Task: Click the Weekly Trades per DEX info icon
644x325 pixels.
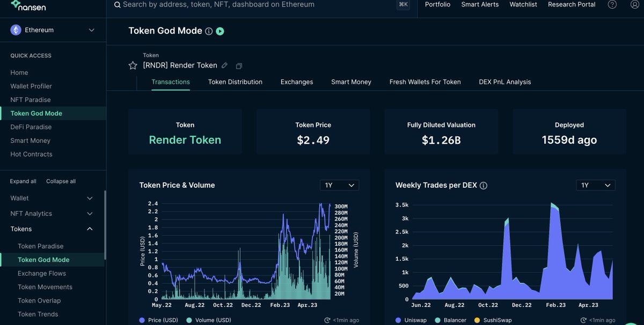Action: tap(483, 186)
